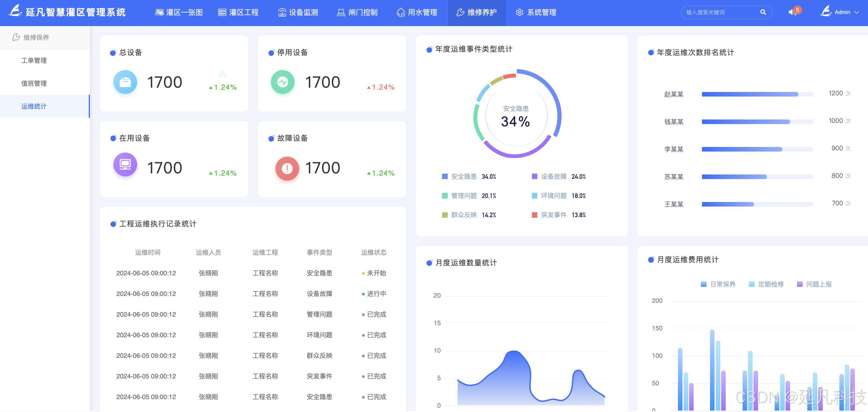This screenshot has height=412, width=868.
Task: Open the 系统管理 menu
Action: [x=536, y=13]
